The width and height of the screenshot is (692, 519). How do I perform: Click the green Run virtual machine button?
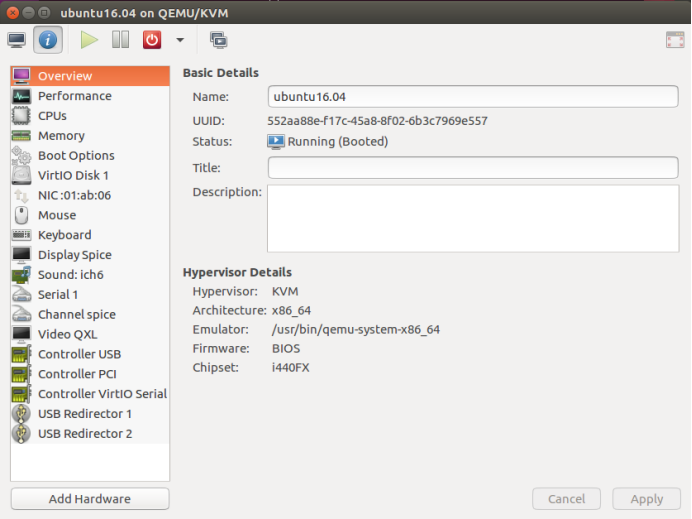tap(89, 40)
